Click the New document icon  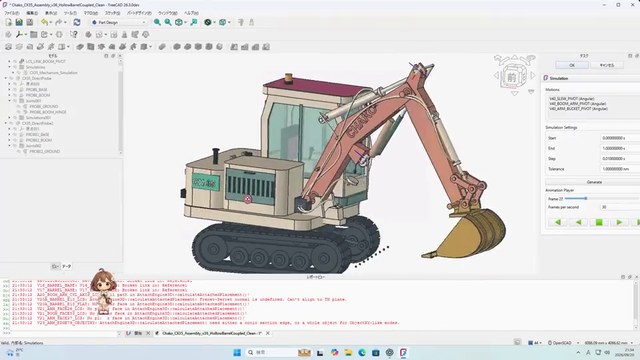(x=8, y=22)
